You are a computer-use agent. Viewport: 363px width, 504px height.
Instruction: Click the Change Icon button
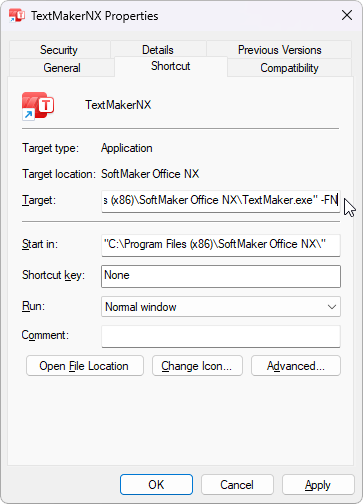coord(197,366)
